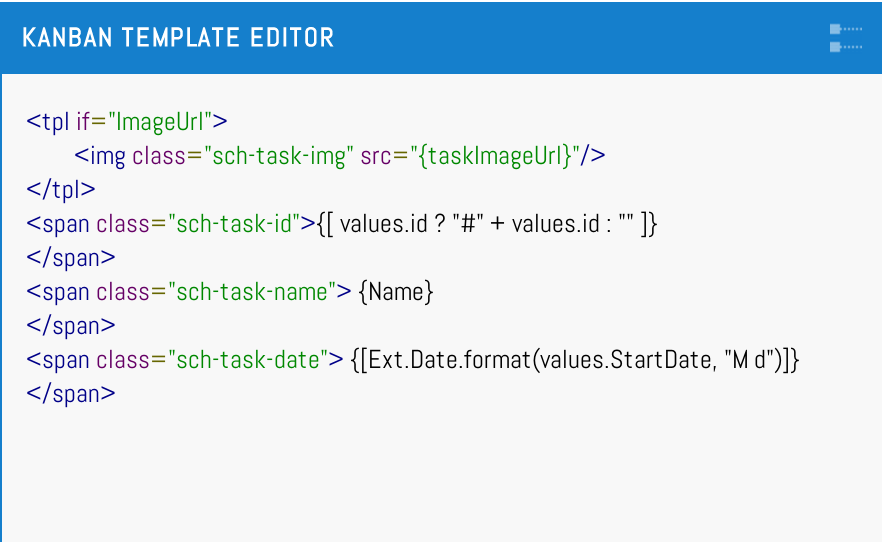Click the {taskImageUrl} src value
This screenshot has height=542, width=882.
[x=497, y=156]
